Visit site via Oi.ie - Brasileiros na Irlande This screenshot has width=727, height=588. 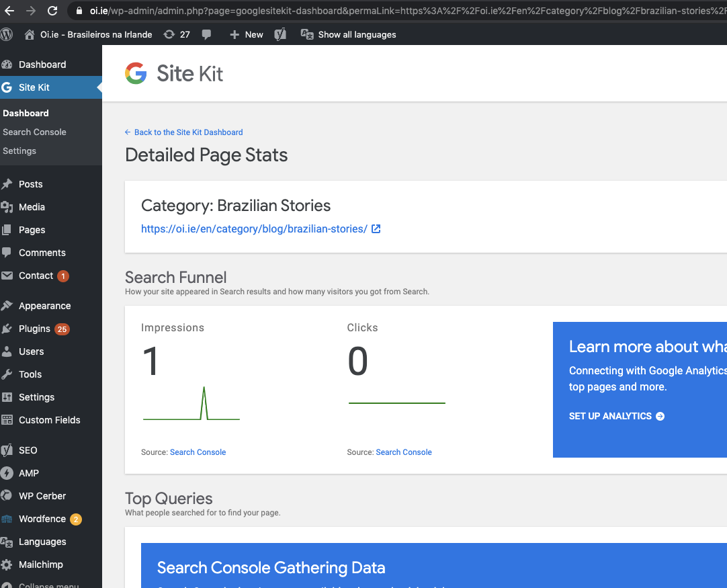[88, 34]
